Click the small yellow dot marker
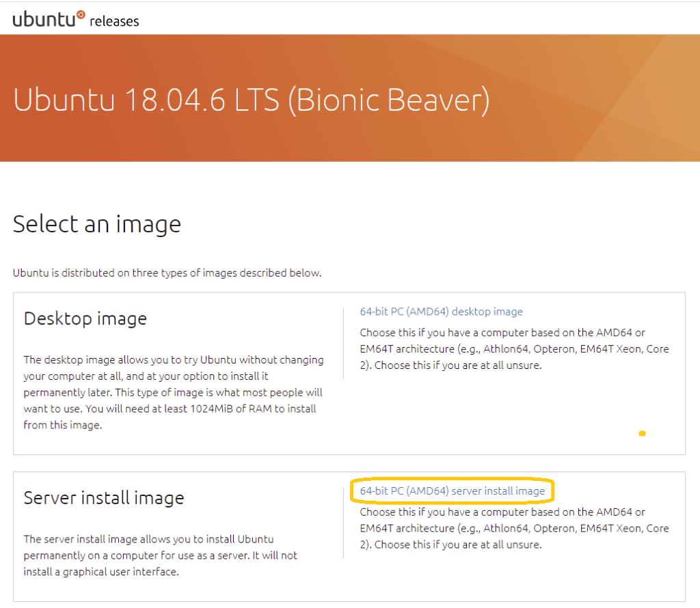This screenshot has width=700, height=608. coord(641,433)
